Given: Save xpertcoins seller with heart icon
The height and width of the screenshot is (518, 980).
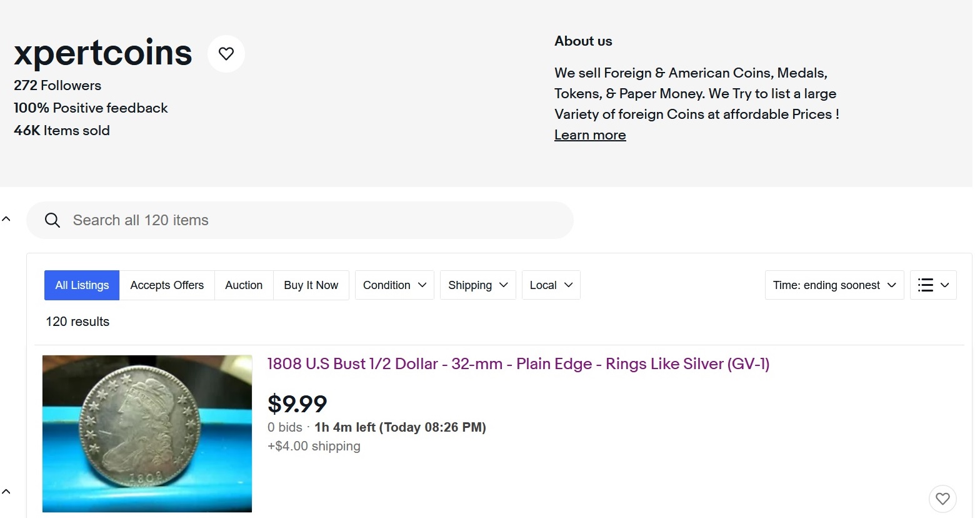Looking at the screenshot, I should 226,54.
